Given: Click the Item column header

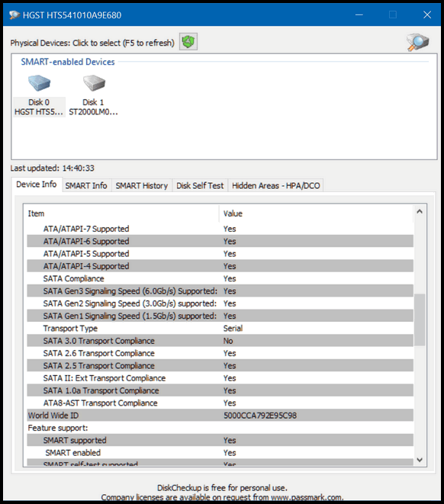Looking at the screenshot, I should click(123, 213).
